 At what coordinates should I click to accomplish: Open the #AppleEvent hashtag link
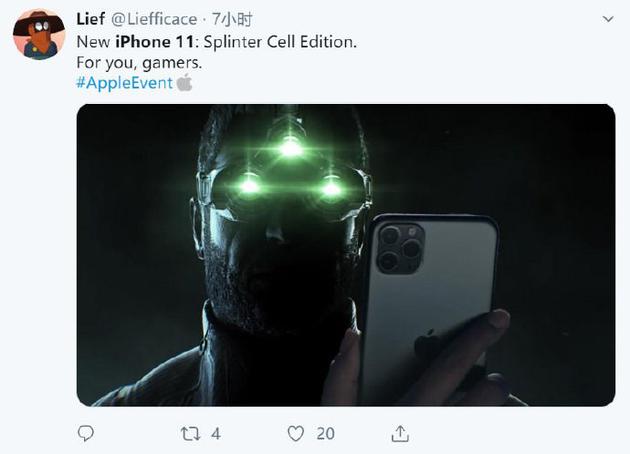[124, 82]
